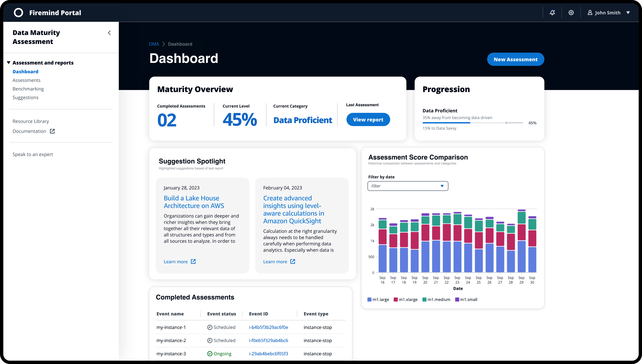Click the DMA breadcrumb link

[154, 44]
